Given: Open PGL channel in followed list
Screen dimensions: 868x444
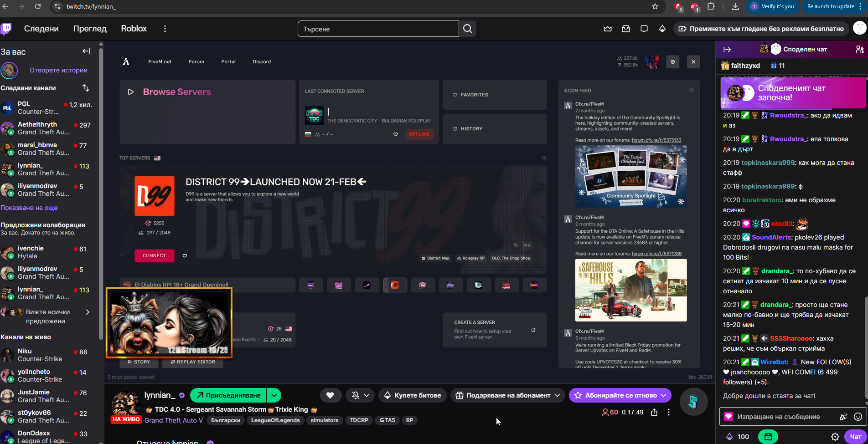Looking at the screenshot, I should [46, 108].
